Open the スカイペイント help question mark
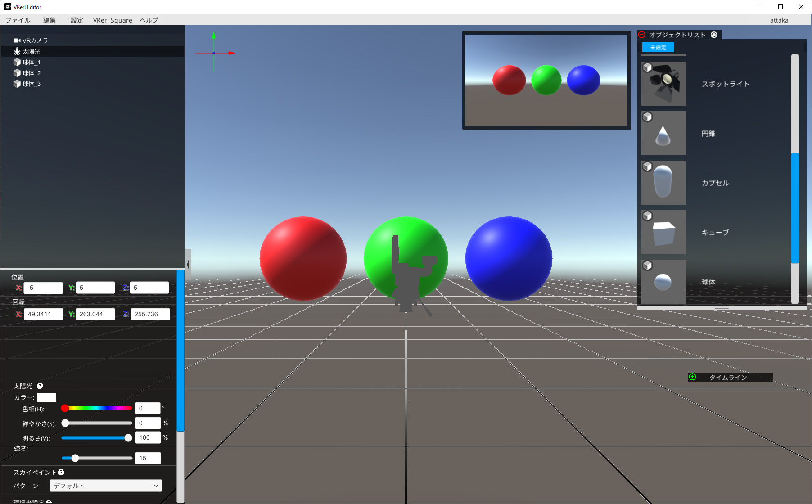 [x=61, y=472]
